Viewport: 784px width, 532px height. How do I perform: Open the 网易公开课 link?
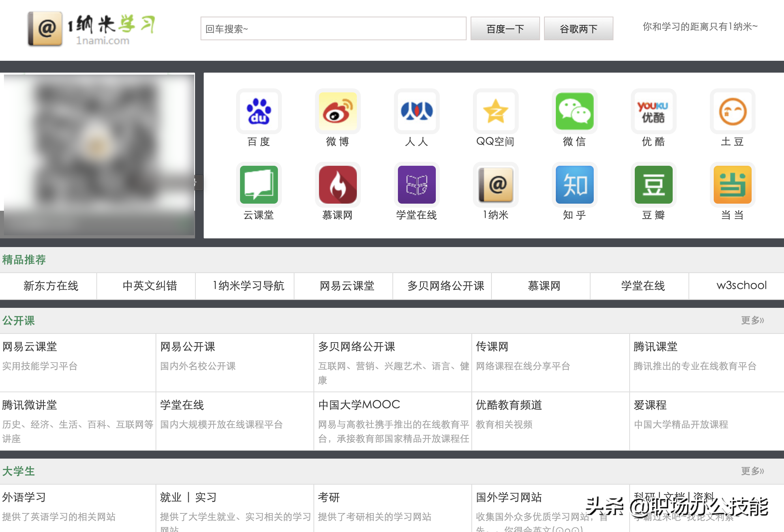point(188,347)
